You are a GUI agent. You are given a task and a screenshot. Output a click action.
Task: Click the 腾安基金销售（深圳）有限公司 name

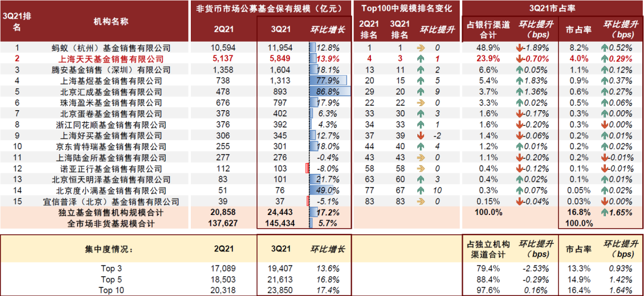click(112, 70)
